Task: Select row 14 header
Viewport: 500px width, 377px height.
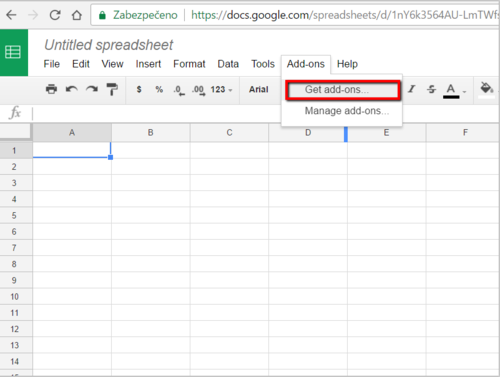Action: (16, 361)
